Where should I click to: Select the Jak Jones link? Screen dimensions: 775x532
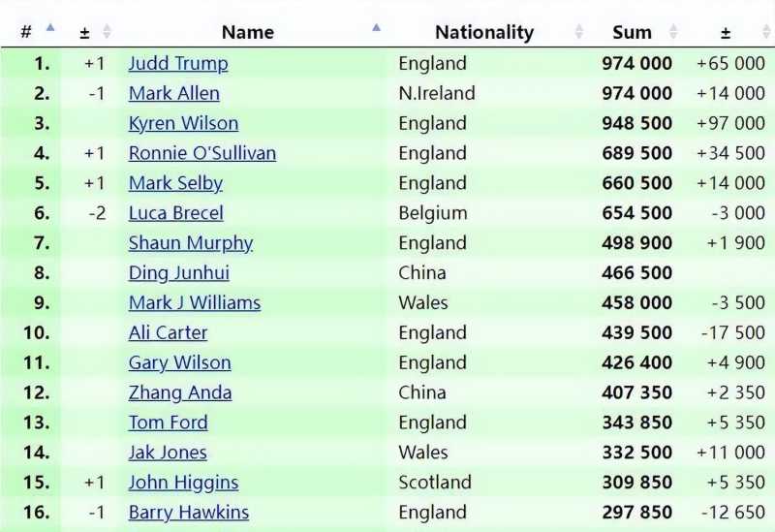(x=168, y=454)
